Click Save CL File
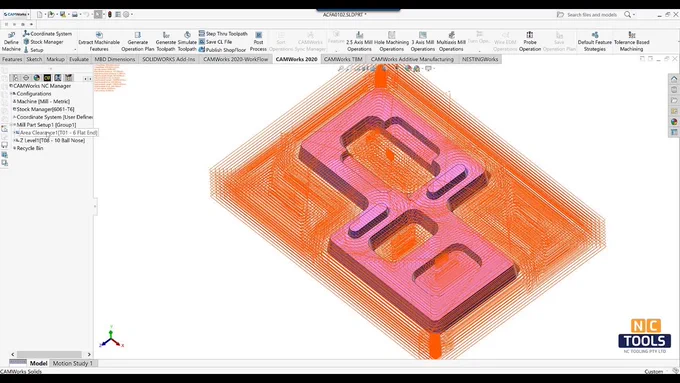The width and height of the screenshot is (680, 383). pyautogui.click(x=216, y=42)
